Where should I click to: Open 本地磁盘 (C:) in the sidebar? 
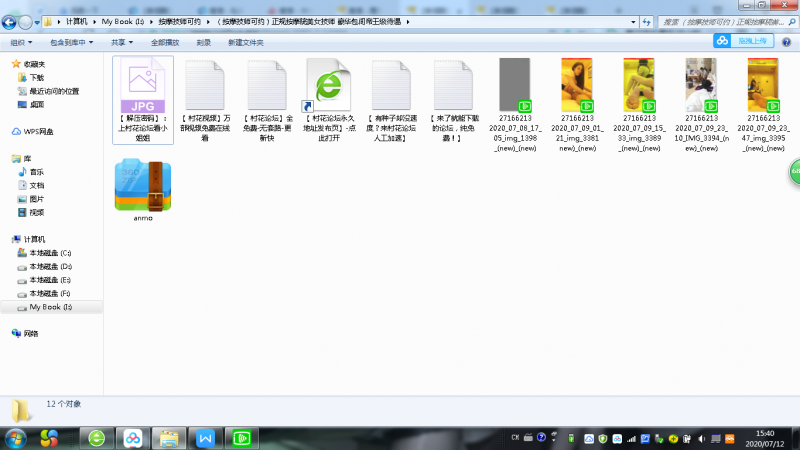pos(50,253)
